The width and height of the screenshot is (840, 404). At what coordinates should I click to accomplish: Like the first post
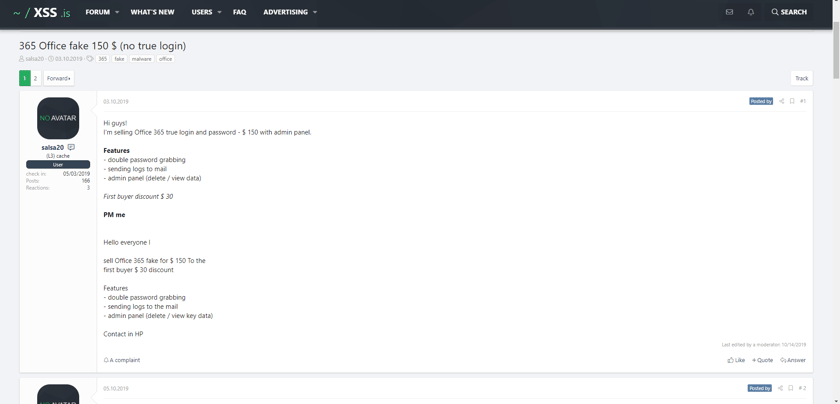click(736, 360)
